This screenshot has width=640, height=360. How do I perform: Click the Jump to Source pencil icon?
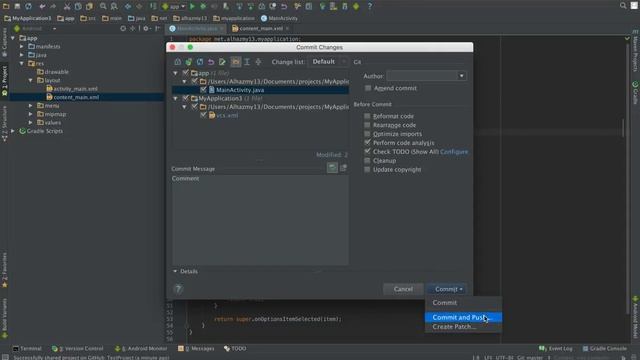click(222, 62)
